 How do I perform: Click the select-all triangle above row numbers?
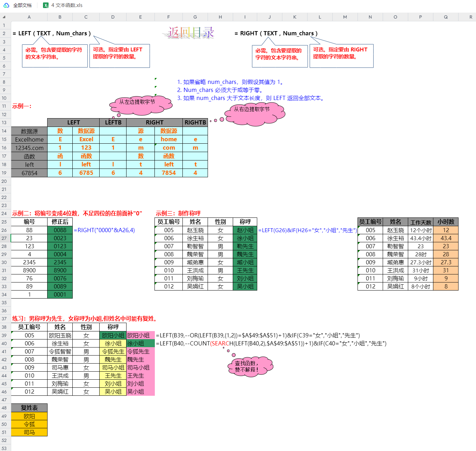pyautogui.click(x=4, y=16)
